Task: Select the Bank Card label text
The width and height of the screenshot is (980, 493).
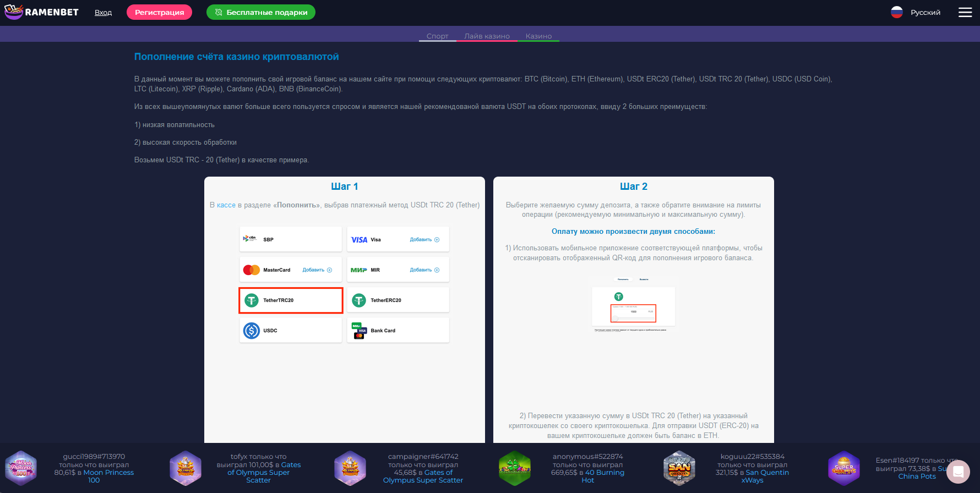Action: tap(383, 330)
